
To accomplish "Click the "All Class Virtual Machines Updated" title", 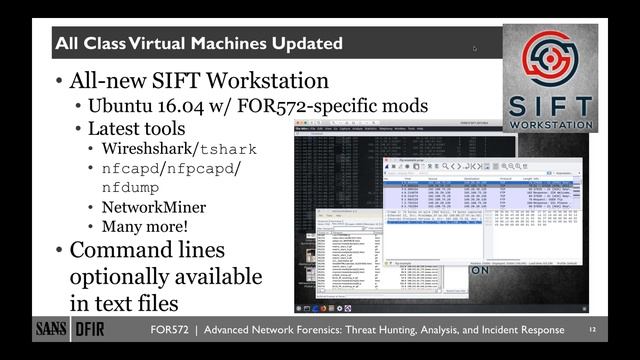I will coord(199,43).
